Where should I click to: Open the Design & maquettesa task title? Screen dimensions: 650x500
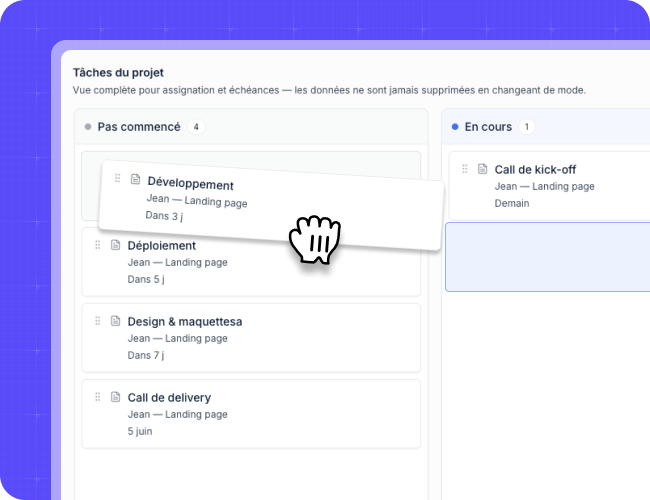click(185, 321)
